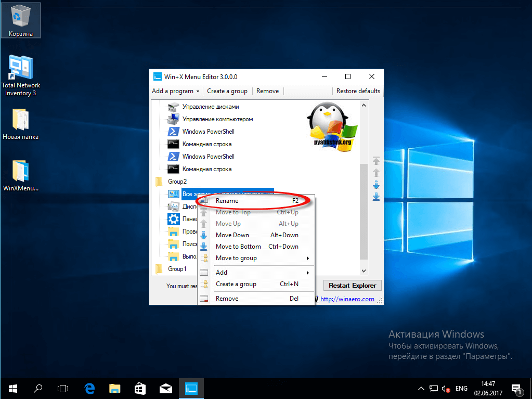Open the Add a program dropdown

tap(175, 91)
